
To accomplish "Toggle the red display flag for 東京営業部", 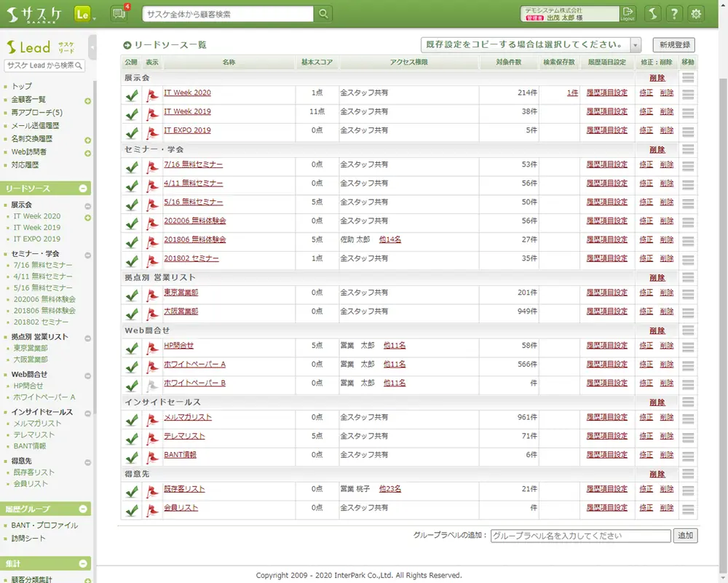I will coord(151,295).
